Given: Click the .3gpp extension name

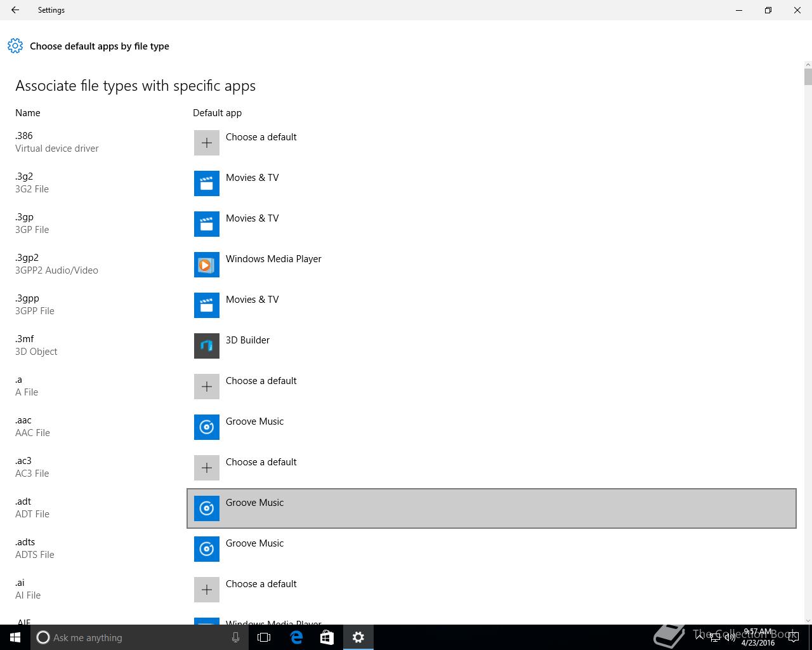Looking at the screenshot, I should 27,298.
